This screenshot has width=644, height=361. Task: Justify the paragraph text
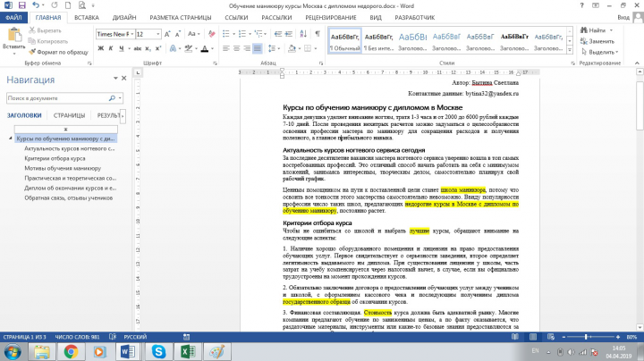pos(257,48)
